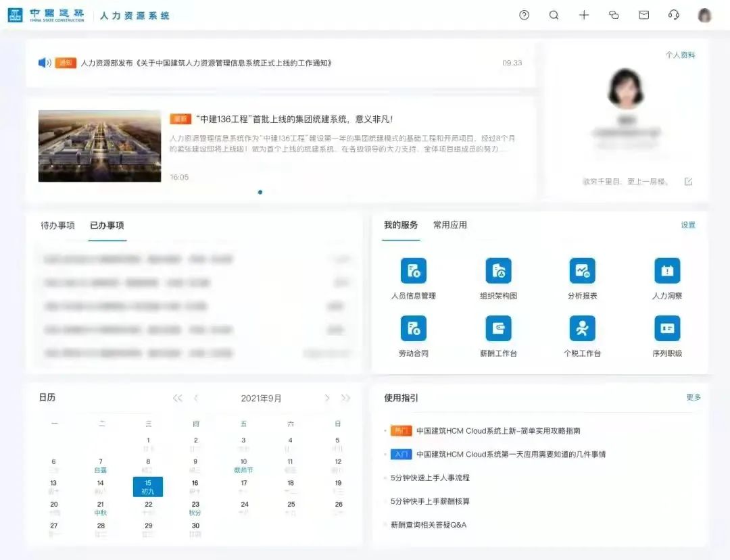730x560 pixels.
Task: Open the 个税工作台 icon
Action: [x=582, y=328]
